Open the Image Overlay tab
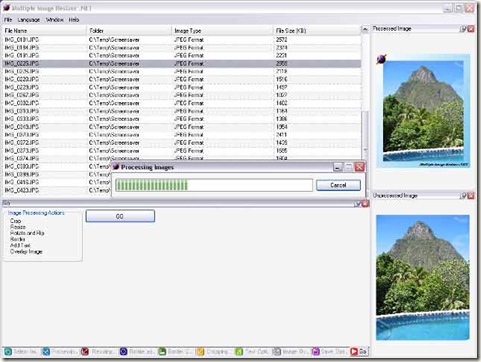This screenshot has width=481, height=362. pos(291,351)
